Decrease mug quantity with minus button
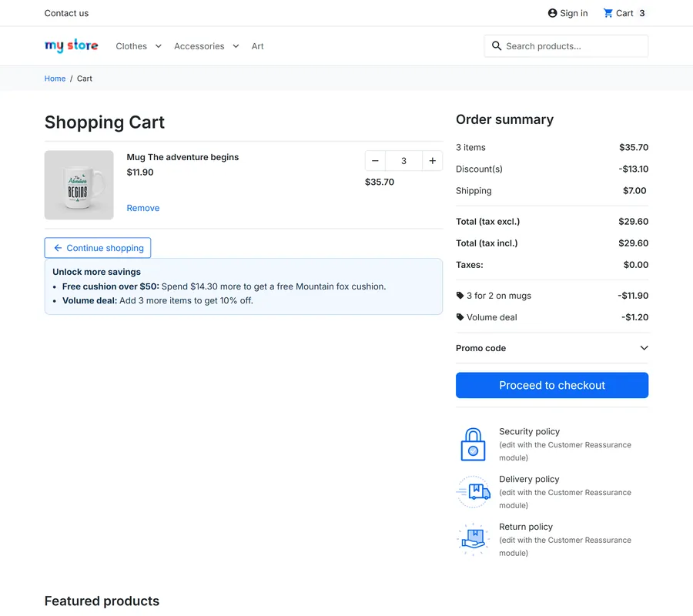693x616 pixels. pos(375,161)
